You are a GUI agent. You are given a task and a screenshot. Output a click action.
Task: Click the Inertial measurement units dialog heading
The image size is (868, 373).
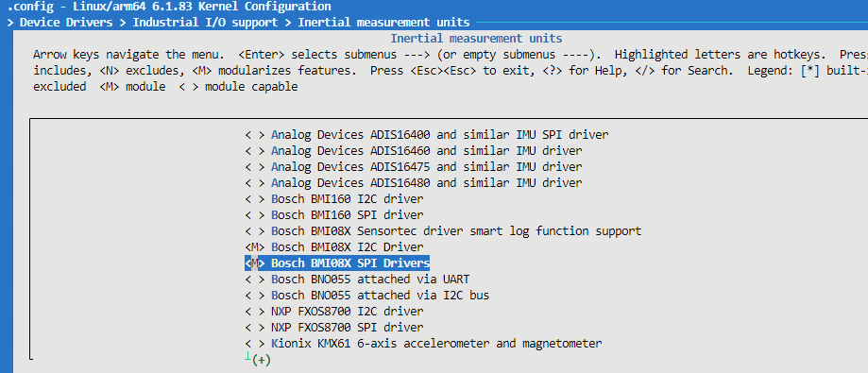tap(476, 39)
